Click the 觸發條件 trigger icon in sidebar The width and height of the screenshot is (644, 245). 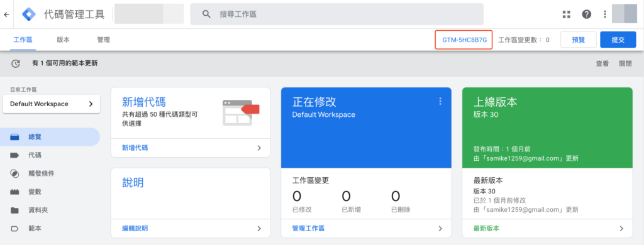click(x=15, y=173)
